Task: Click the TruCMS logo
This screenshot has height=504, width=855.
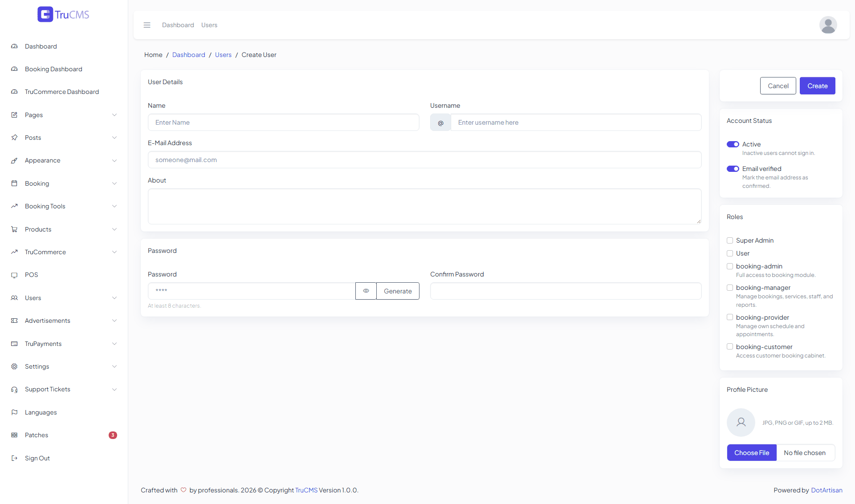Action: pos(63,14)
